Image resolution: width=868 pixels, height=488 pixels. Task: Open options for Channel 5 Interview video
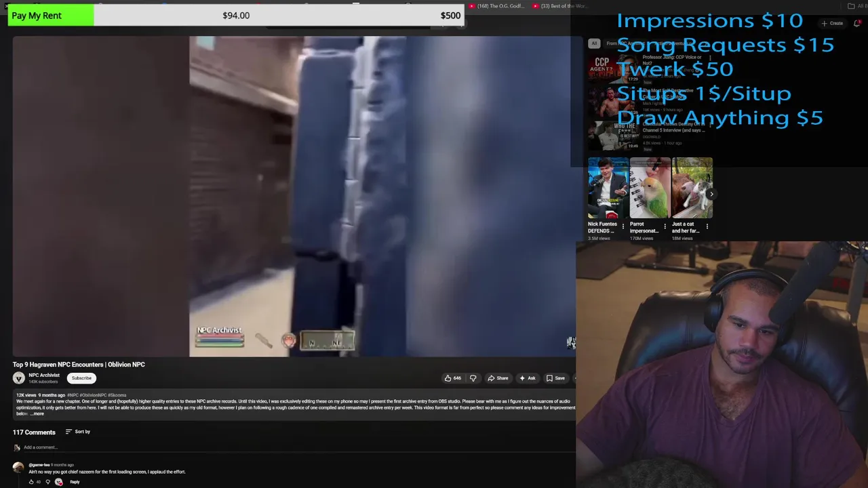710,125
